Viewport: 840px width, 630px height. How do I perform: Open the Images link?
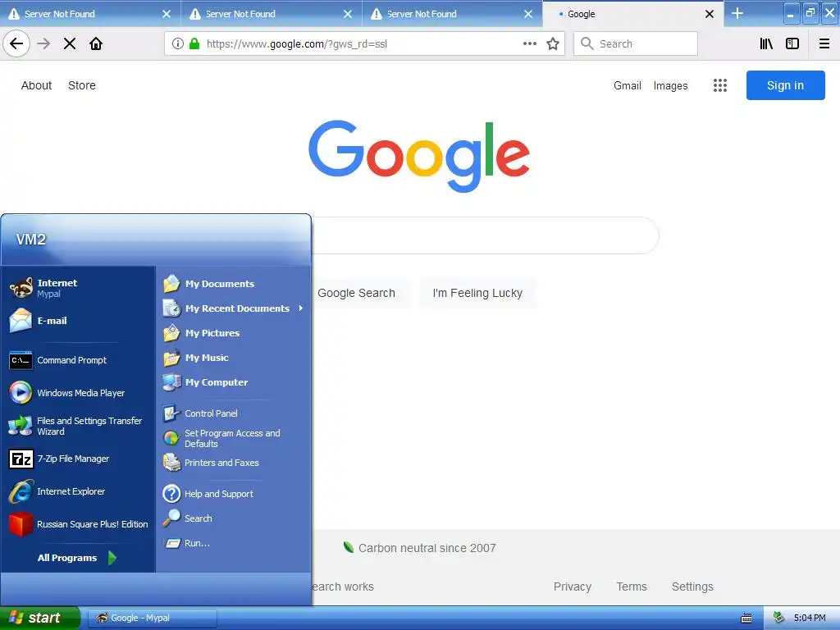[670, 85]
